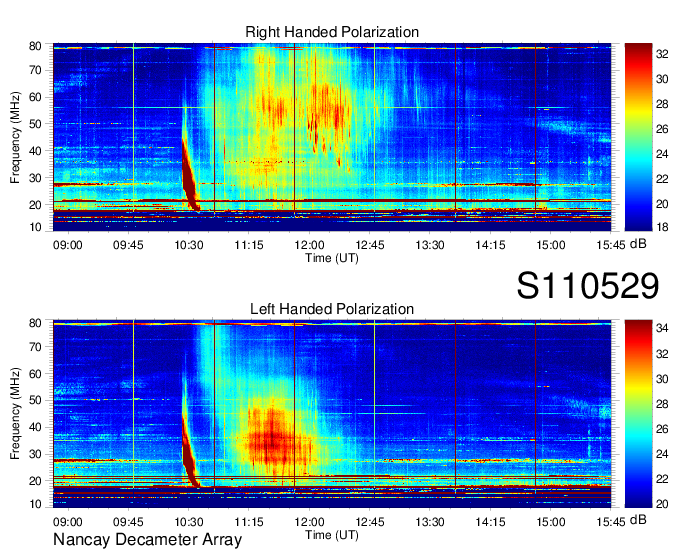Image resolution: width=680 pixels, height=552 pixels.
Task: Click the 80 MHz tick of the Right Handed plot
Action: coord(36,46)
